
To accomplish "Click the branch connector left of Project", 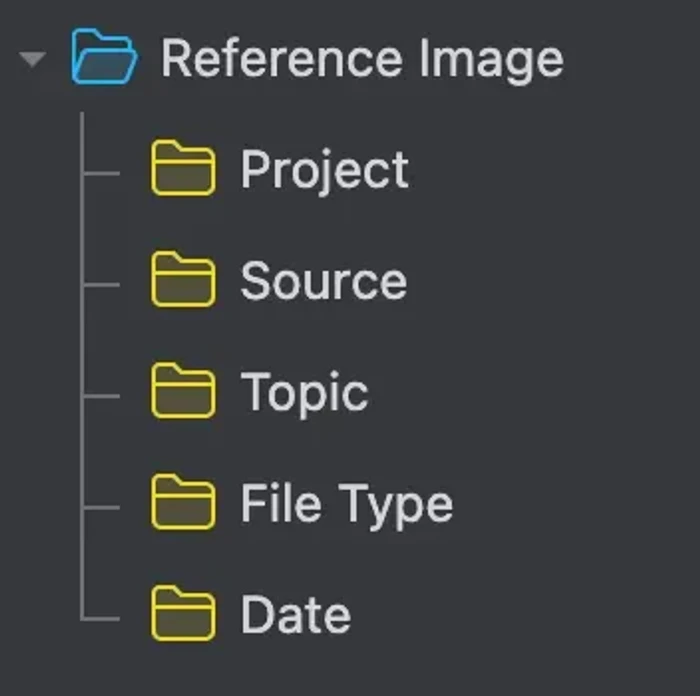I will click(x=101, y=171).
